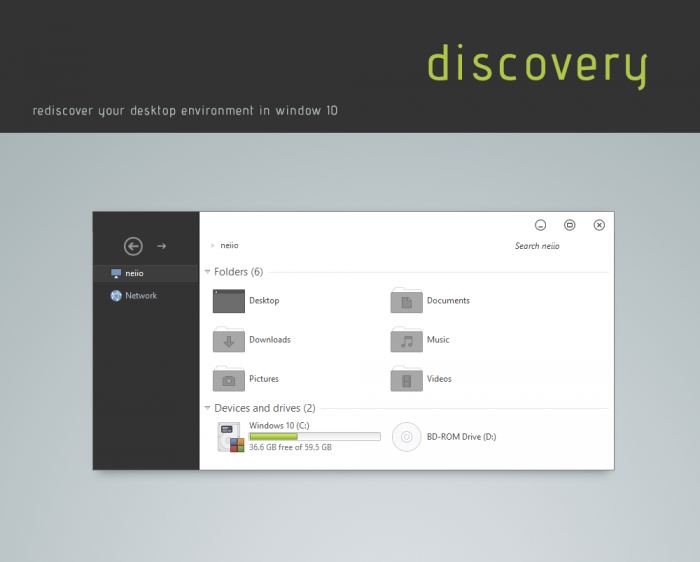
Task: Click the 36.6 GB free of 59.5 GB text
Action: (x=290, y=447)
